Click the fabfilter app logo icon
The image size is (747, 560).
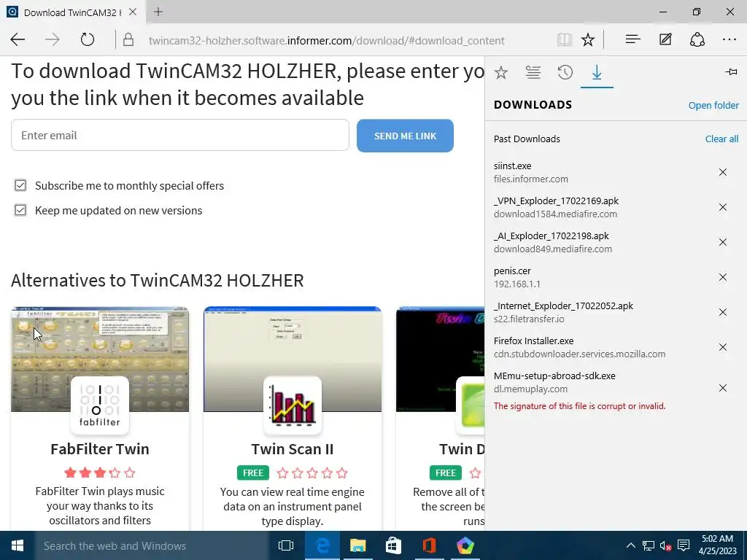pyautogui.click(x=99, y=405)
